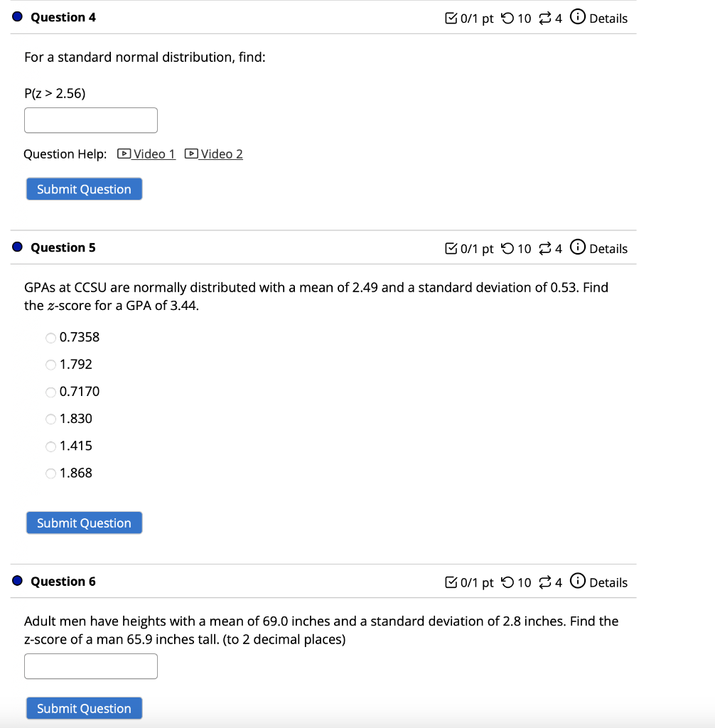Click the score checkbox icon on Question 6
The height and width of the screenshot is (728, 715).
451,582
